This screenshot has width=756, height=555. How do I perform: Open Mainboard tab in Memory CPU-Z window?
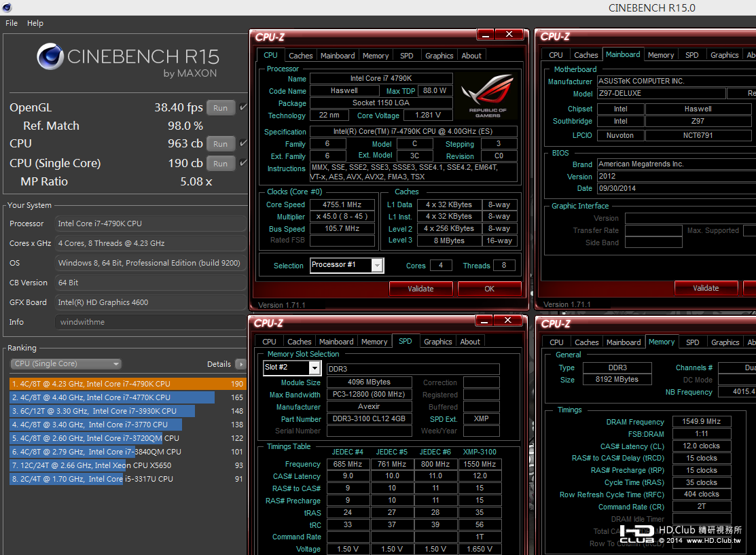point(624,342)
